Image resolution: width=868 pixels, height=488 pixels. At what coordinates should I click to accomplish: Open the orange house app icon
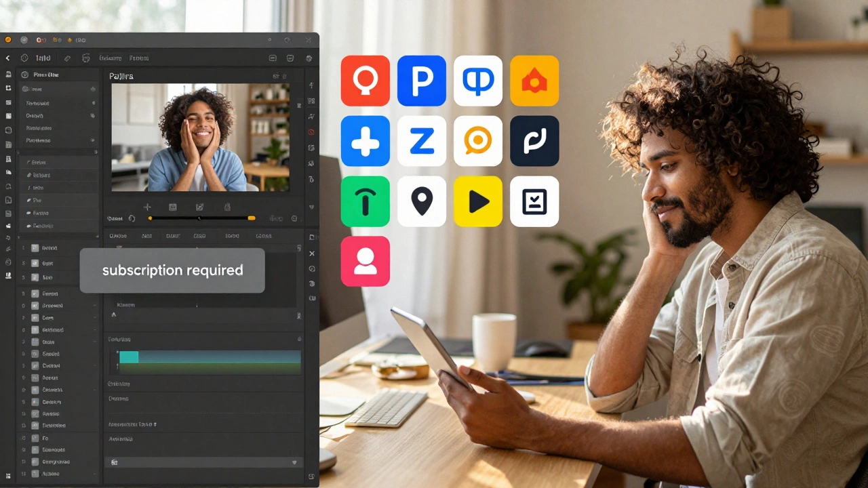click(x=534, y=81)
